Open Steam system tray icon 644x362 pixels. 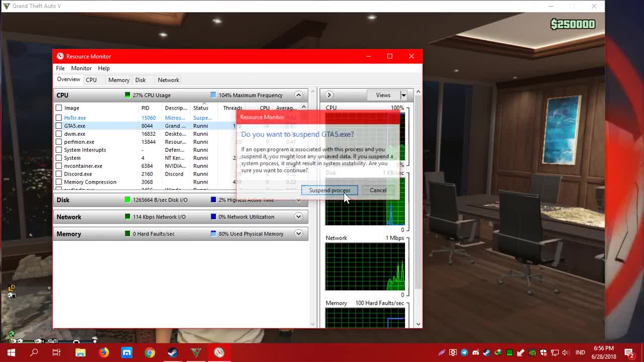487,352
